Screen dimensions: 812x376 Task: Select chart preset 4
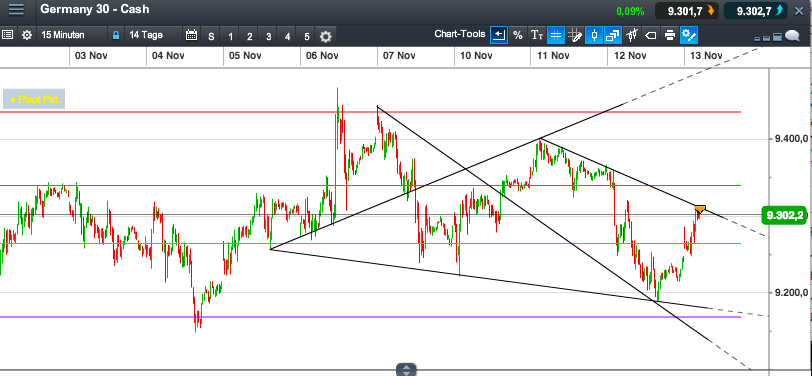point(287,36)
